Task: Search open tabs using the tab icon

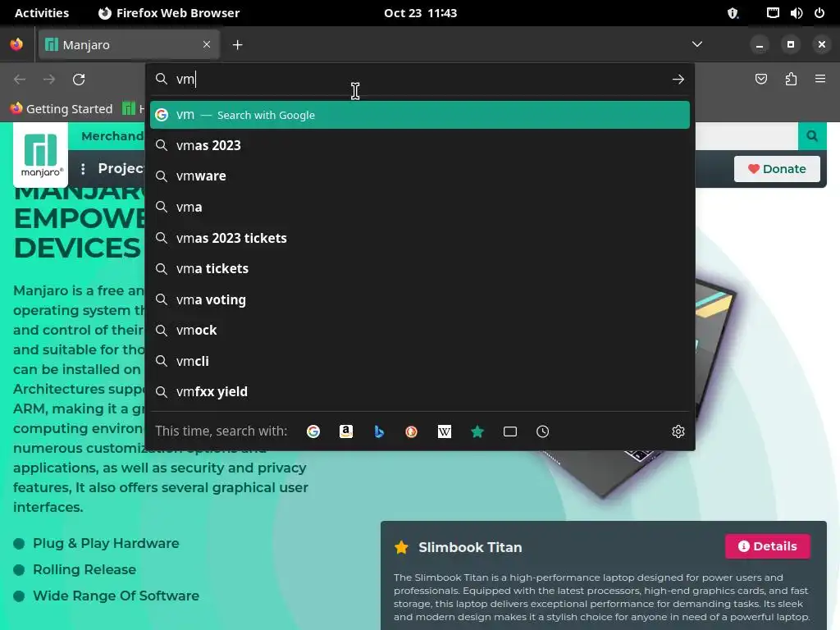Action: pos(510,431)
